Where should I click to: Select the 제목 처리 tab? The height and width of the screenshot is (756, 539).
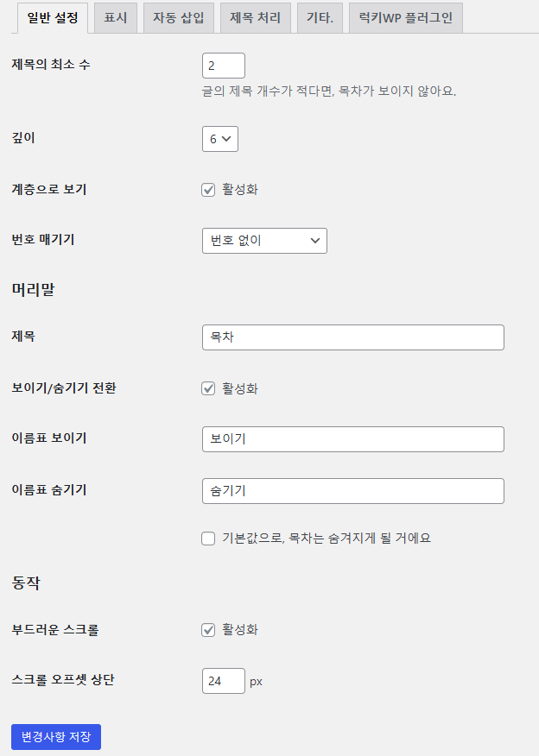(x=253, y=17)
